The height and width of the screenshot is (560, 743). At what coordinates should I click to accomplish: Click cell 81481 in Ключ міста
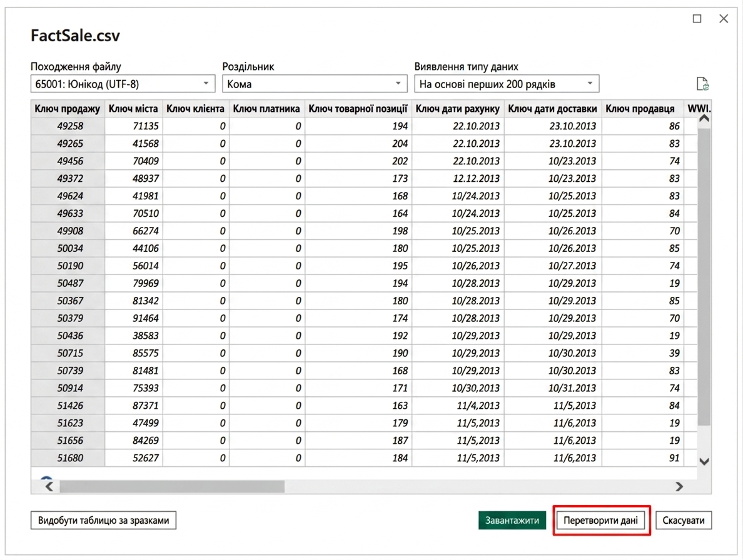(x=133, y=371)
